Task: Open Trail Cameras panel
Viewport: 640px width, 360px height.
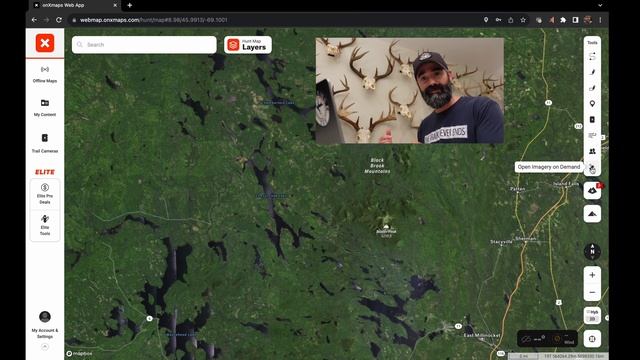Action: click(x=45, y=143)
